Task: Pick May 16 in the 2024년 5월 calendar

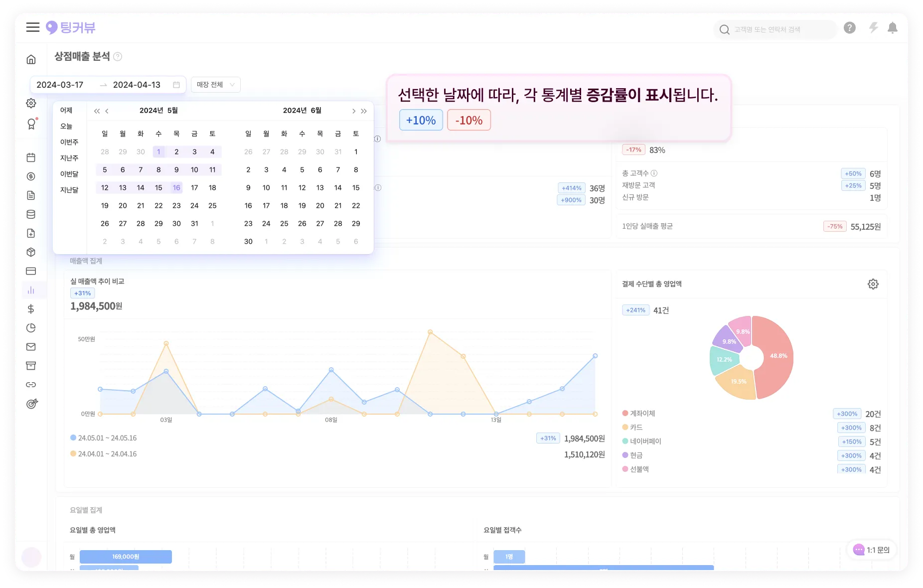Action: pos(176,188)
